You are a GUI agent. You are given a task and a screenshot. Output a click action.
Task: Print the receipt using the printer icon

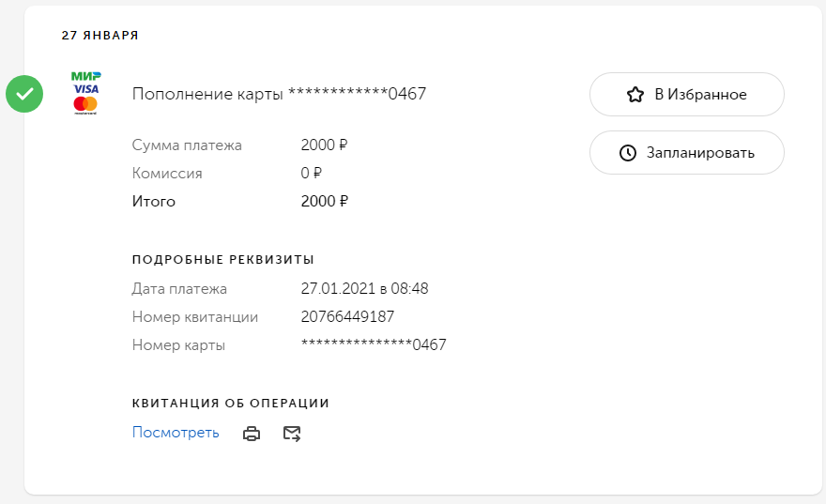point(252,434)
